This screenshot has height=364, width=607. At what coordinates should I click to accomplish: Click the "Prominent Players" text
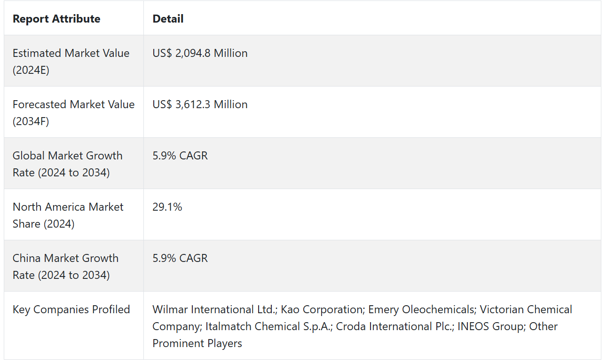197,343
